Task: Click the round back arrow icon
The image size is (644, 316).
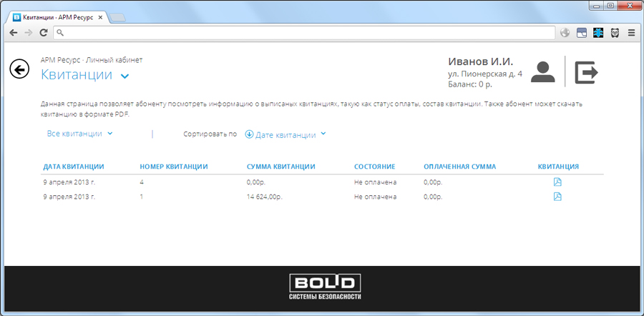Action: [19, 69]
